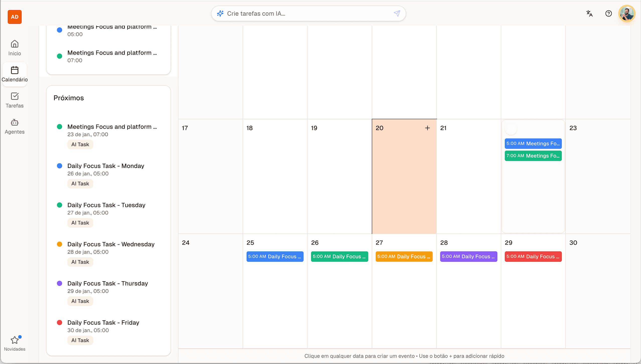Click the AI sparkle icon in the task bar
641x364 pixels.
[220, 13]
